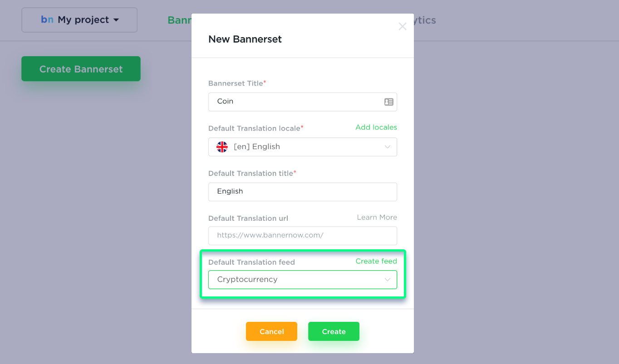Screen dimensions: 619x364
Task: Click the Default Translation url field
Action: (x=303, y=236)
